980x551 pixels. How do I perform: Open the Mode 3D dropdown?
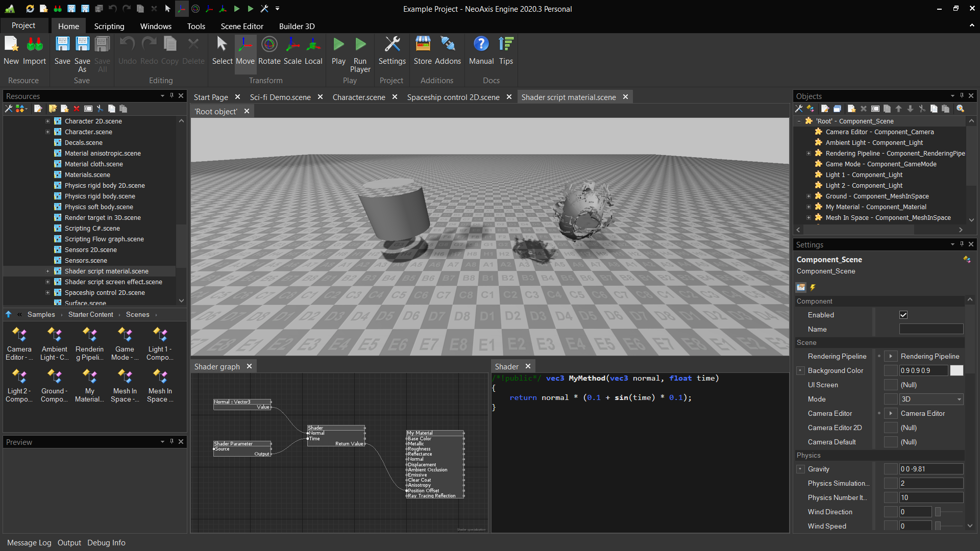pos(931,399)
